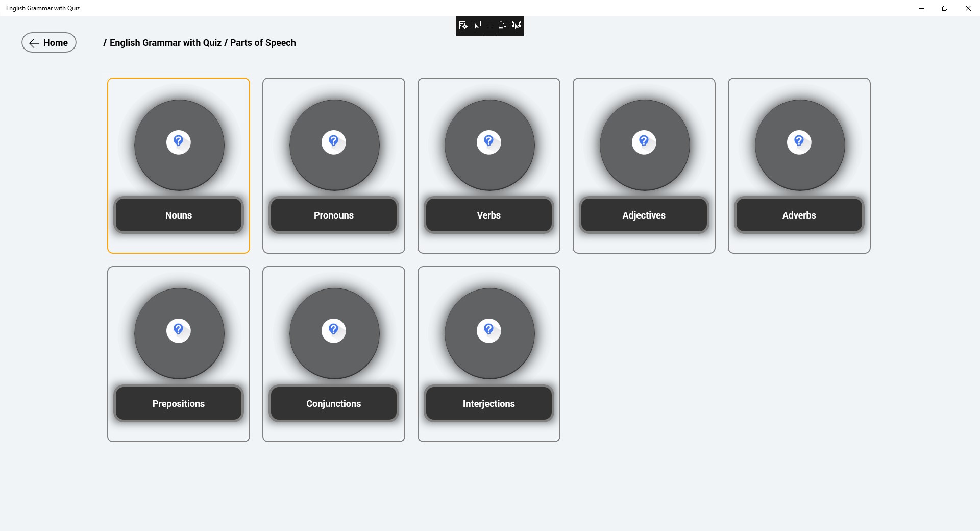This screenshot has height=531, width=980.
Task: Minimize the English Grammar window
Action: pyautogui.click(x=921, y=8)
